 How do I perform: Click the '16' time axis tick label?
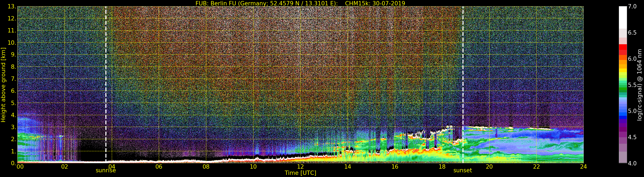coord(395,166)
